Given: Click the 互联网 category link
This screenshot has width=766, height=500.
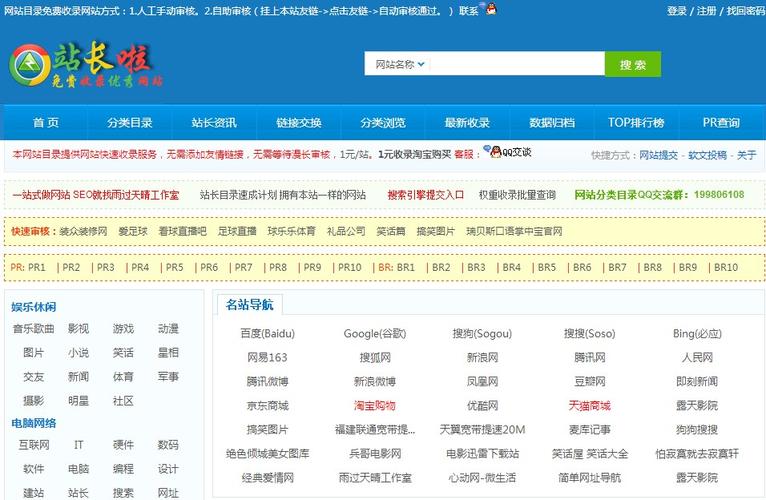Looking at the screenshot, I should click(34, 445).
